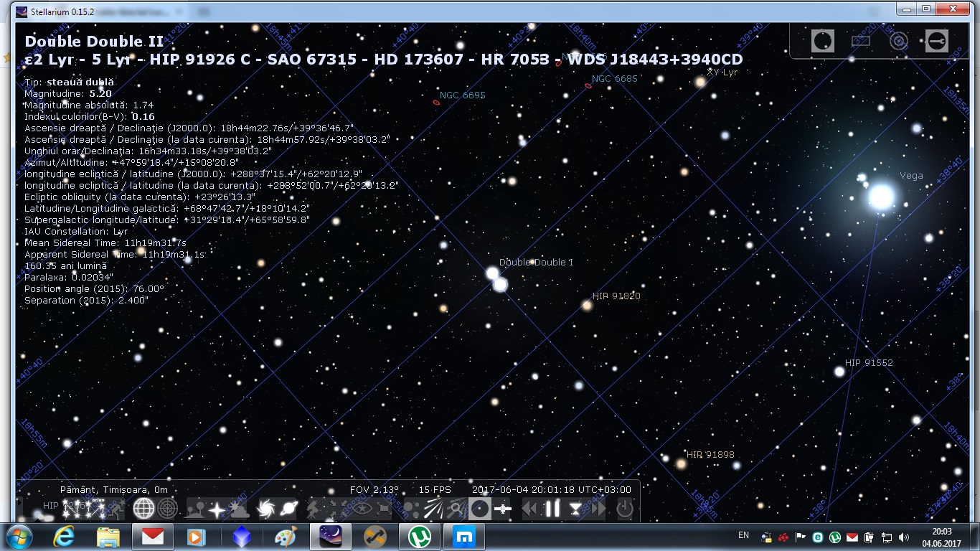
Task: Toggle deep-sky objects (galaxy icon)
Action: [266, 509]
